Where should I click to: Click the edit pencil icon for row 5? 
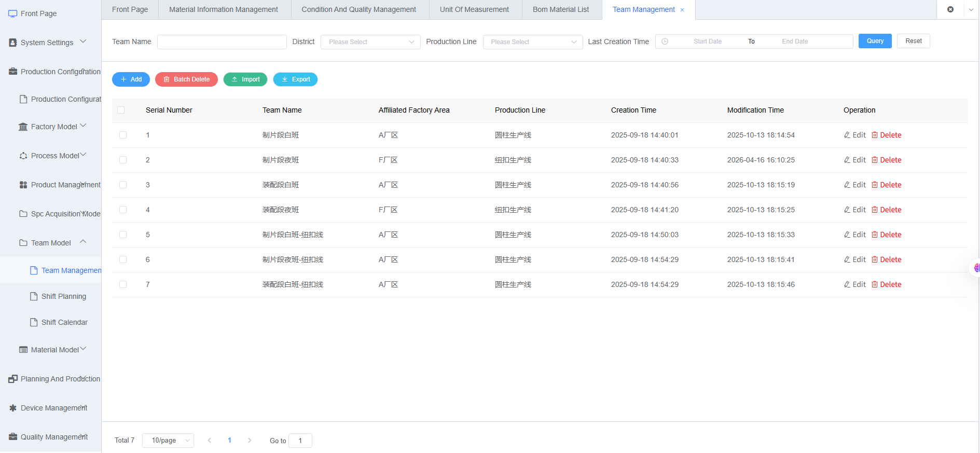[x=847, y=235]
